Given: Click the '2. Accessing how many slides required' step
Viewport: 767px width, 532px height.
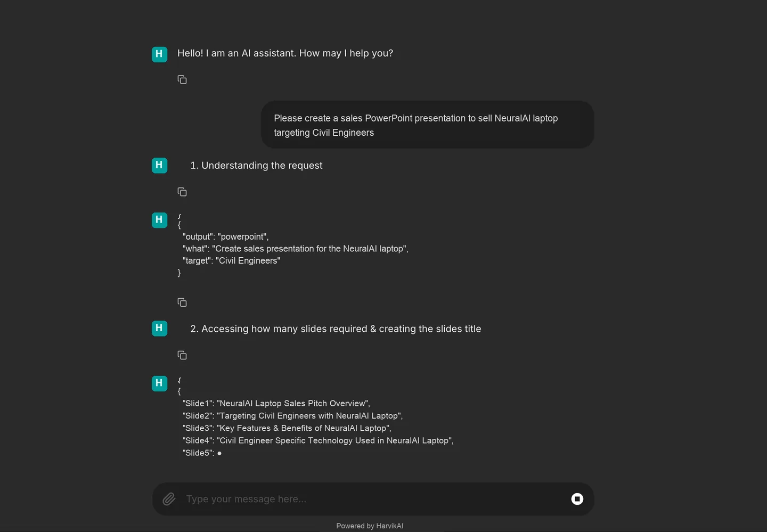Looking at the screenshot, I should point(336,329).
